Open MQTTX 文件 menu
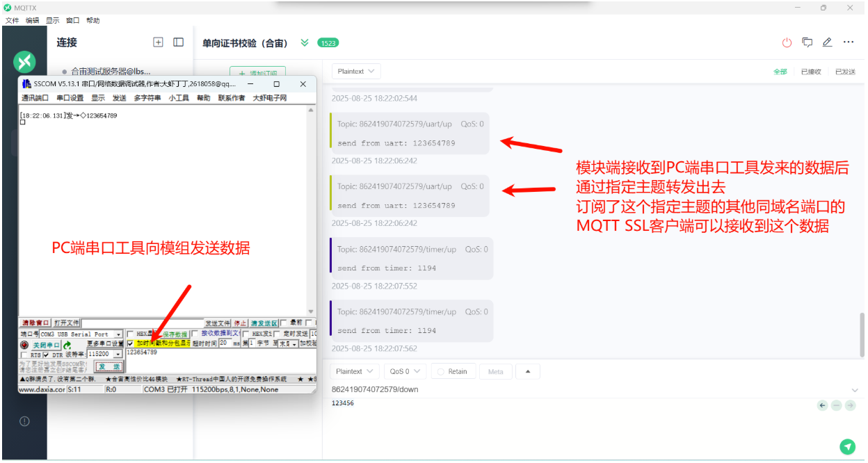The width and height of the screenshot is (868, 463). [x=12, y=21]
